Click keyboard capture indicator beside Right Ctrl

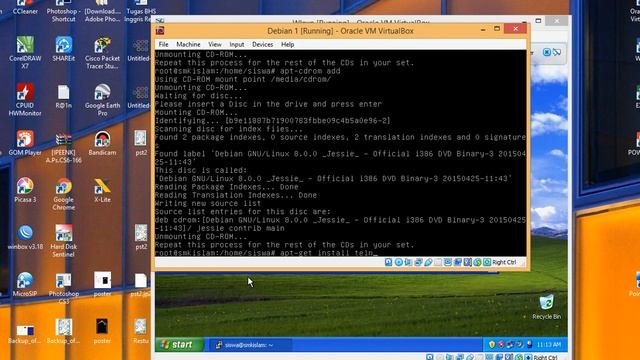(x=487, y=262)
